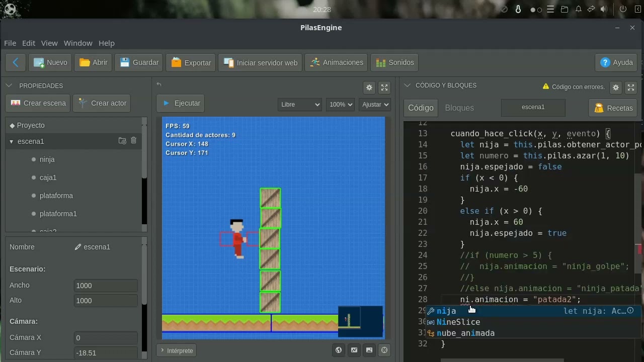644x362 pixels.
Task: Open the Edit menu
Action: tap(29, 43)
